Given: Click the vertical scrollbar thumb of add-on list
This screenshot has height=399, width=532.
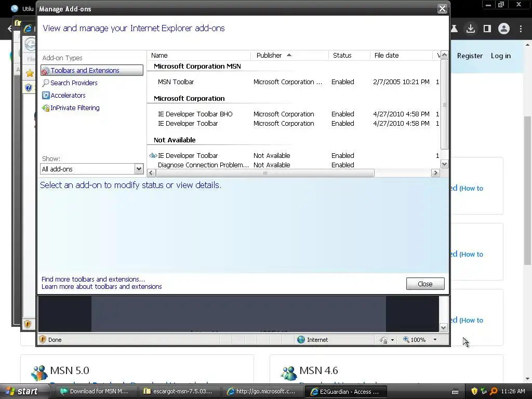Looking at the screenshot, I should 445,104.
